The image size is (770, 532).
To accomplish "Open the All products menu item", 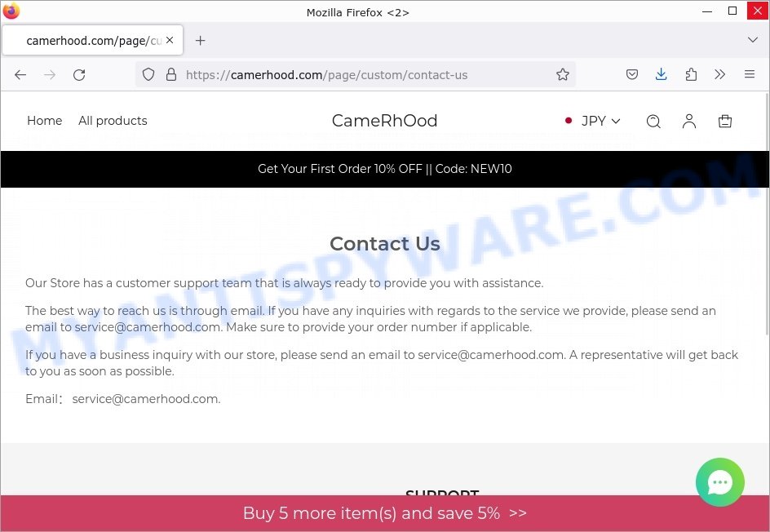I will pyautogui.click(x=113, y=121).
